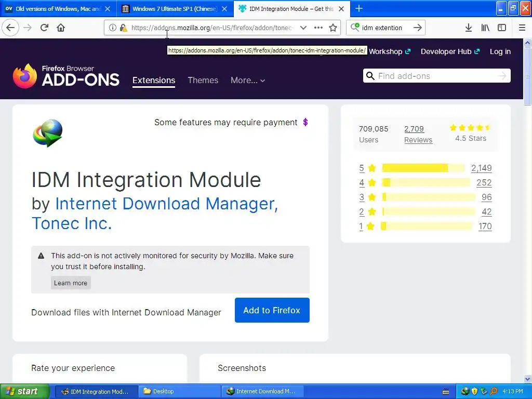532x399 pixels.
Task: Reload the current page
Action: 44,28
